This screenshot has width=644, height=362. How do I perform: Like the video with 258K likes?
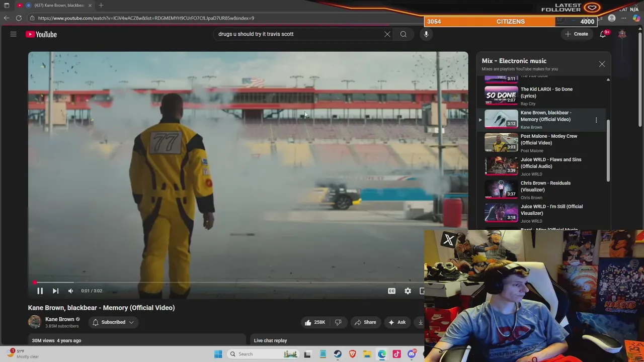314,322
